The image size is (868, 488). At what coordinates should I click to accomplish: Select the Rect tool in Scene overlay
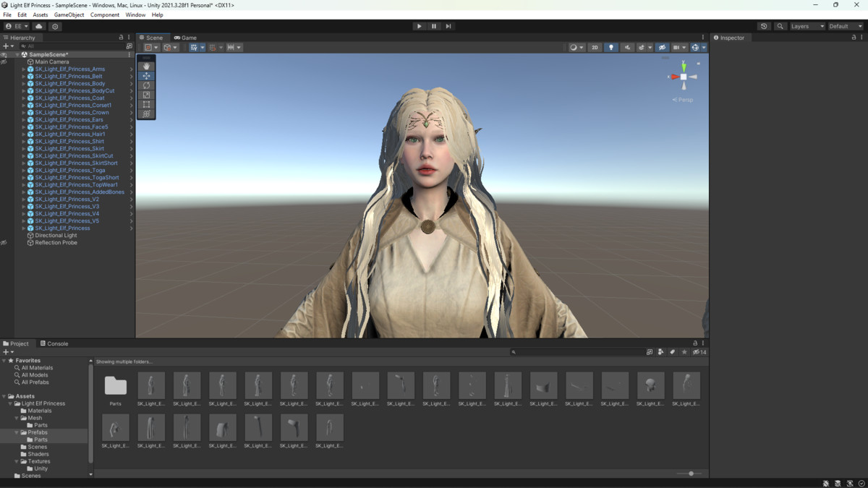[146, 104]
